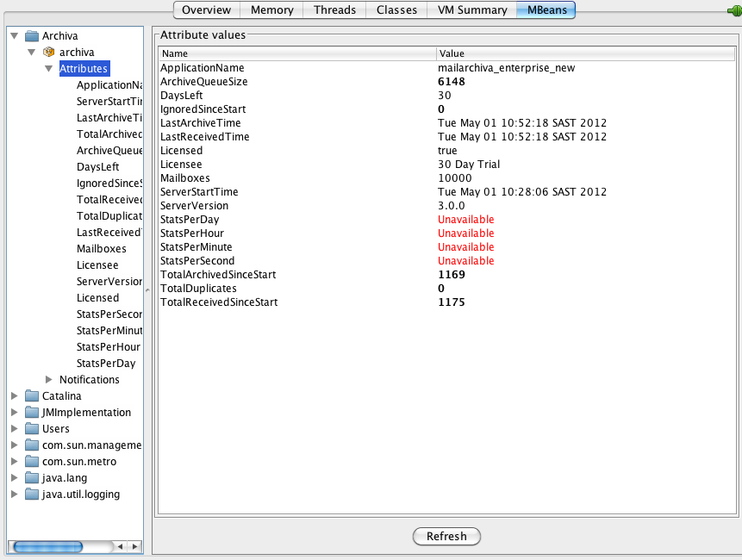The width and height of the screenshot is (742, 560).
Task: Click the Unavailable value for StatsPerSecond
Action: click(466, 260)
